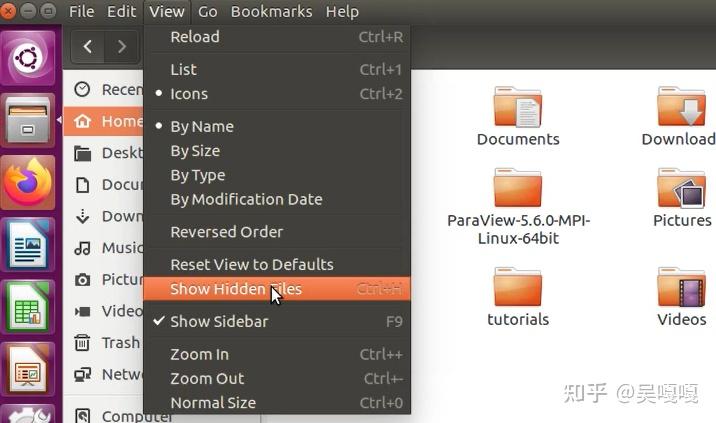The image size is (716, 423).
Task: Open the Go menu
Action: (x=208, y=12)
